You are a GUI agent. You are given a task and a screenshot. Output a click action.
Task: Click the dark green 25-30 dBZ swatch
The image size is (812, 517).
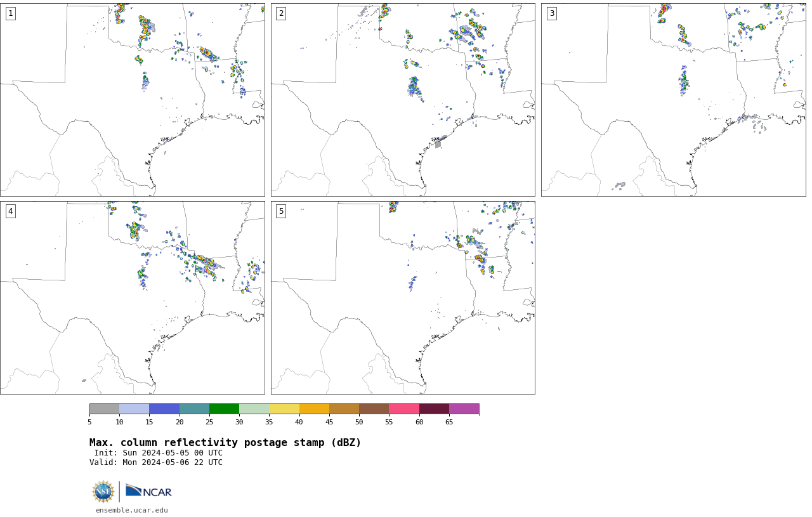click(224, 409)
